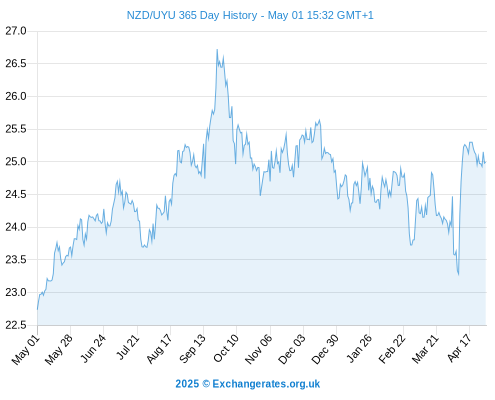Select the Jan 26 x-axis date label

tap(359, 349)
